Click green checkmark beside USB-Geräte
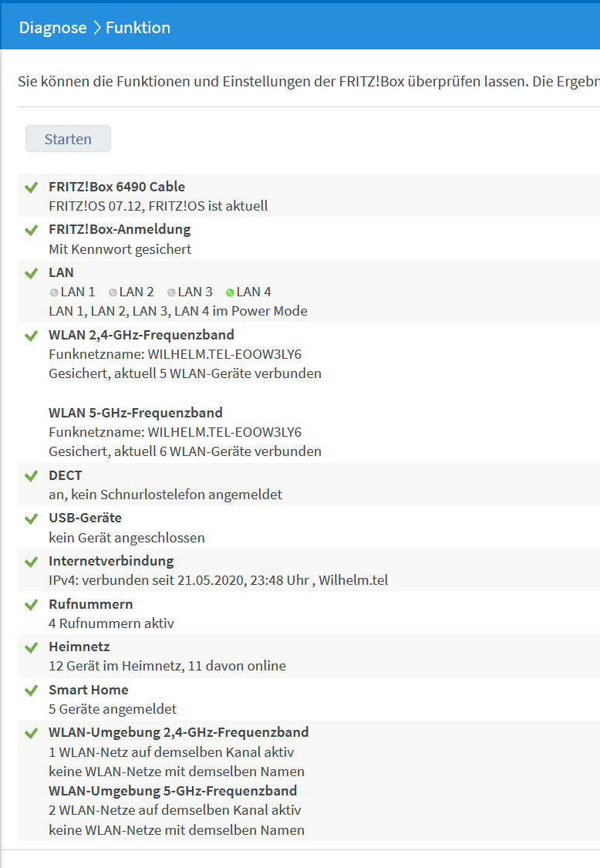 pyautogui.click(x=32, y=518)
